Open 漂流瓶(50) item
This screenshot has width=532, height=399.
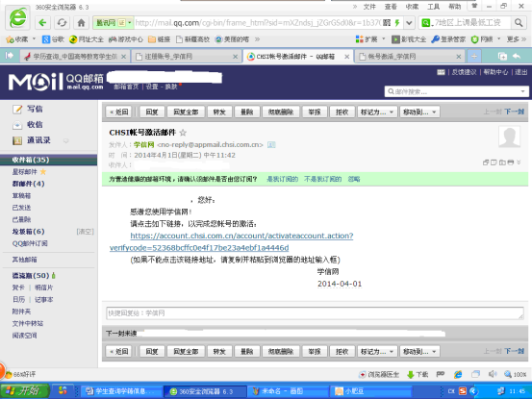click(x=31, y=276)
